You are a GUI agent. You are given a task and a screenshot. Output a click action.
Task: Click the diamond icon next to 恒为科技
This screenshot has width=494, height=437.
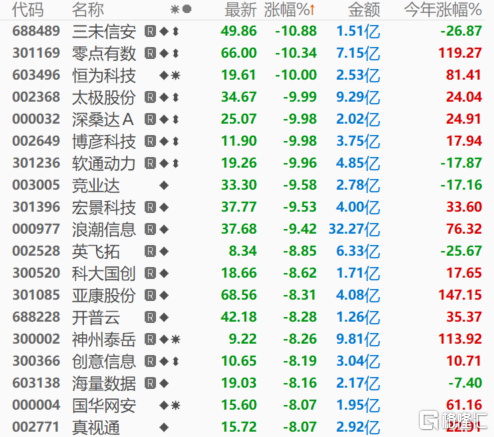164,75
